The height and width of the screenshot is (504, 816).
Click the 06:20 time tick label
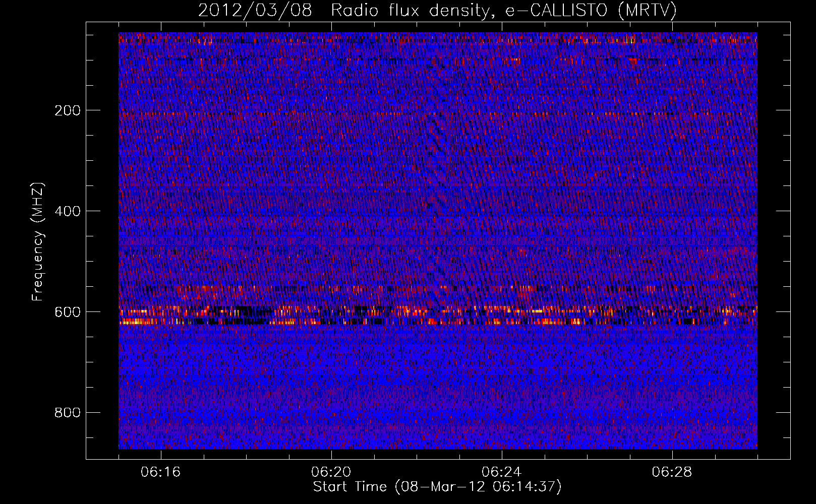tap(331, 472)
